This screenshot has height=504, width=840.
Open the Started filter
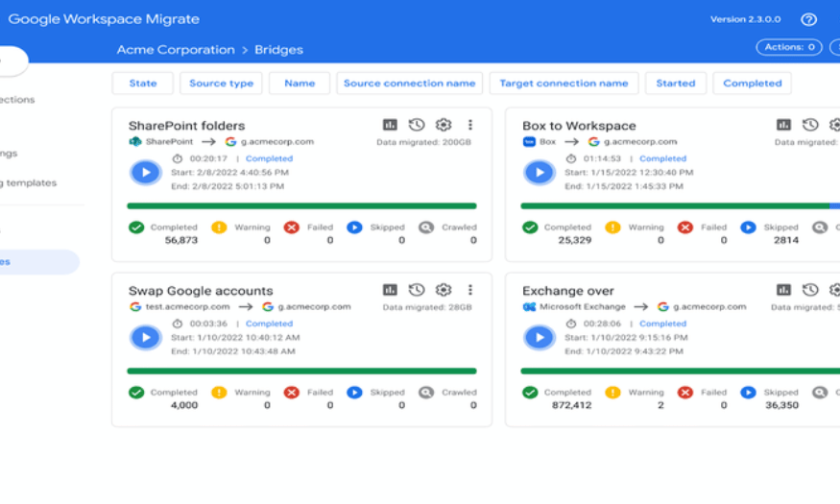[676, 83]
